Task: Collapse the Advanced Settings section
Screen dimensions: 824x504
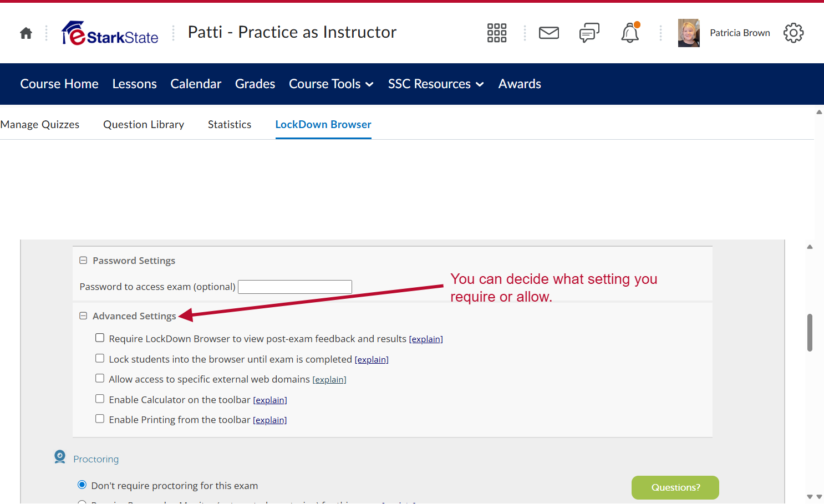Action: [83, 315]
